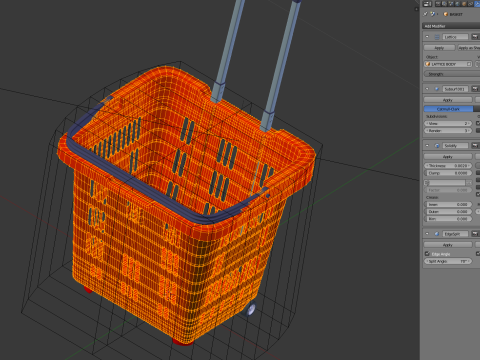
Task: Open the Render properties tab icon
Action: click(438, 4)
